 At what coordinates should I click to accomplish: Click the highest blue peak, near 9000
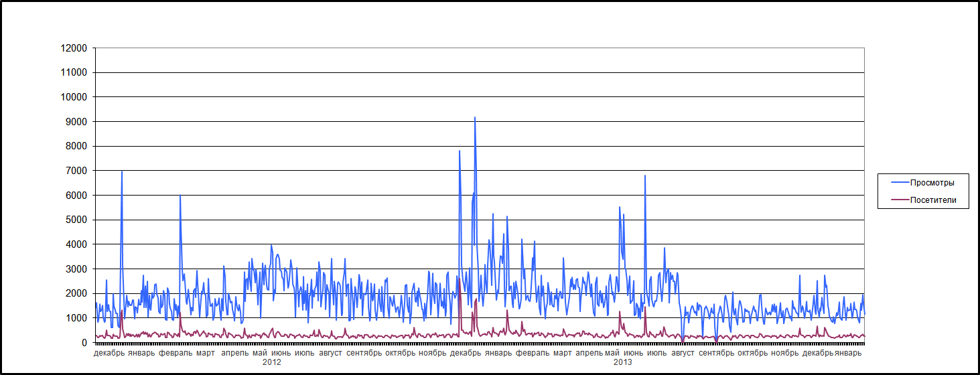[x=475, y=118]
